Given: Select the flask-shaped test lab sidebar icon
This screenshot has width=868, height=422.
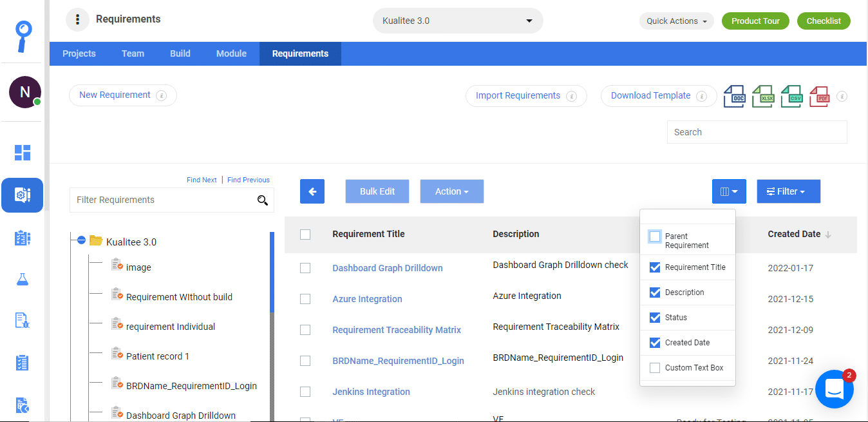Looking at the screenshot, I should pyautogui.click(x=22, y=279).
